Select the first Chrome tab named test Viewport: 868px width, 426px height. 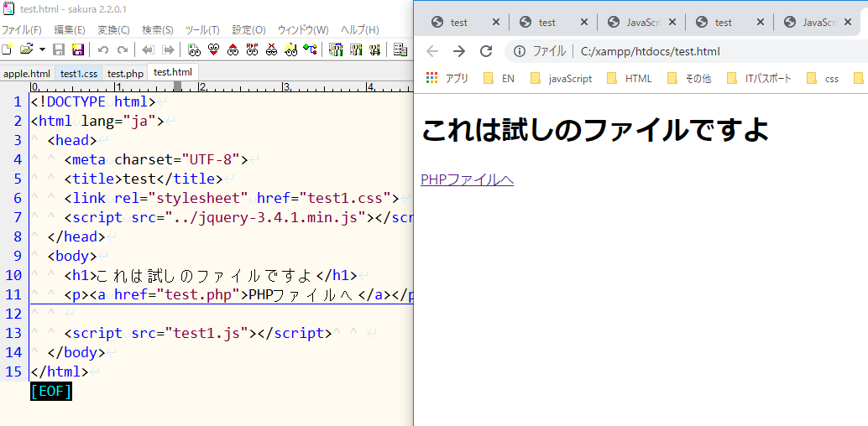tap(458, 22)
